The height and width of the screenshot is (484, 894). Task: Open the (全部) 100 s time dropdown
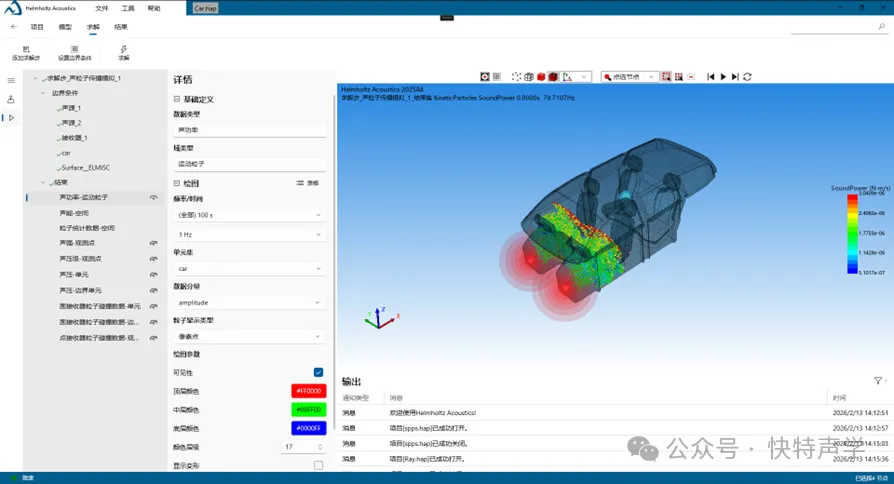[x=250, y=215]
